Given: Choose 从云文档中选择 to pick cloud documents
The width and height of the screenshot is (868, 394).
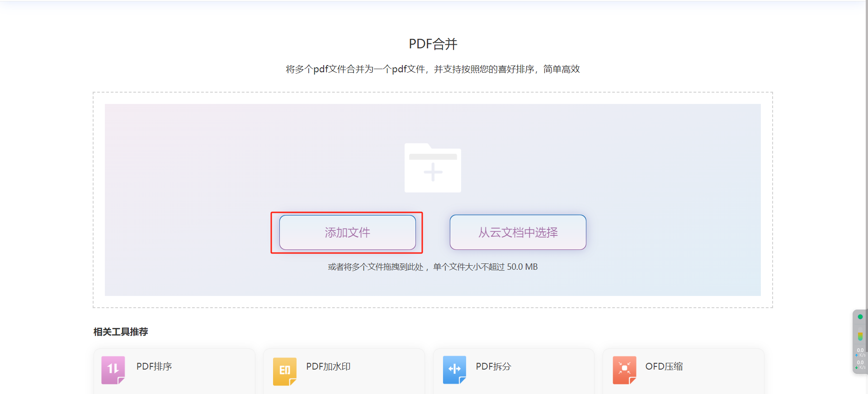Looking at the screenshot, I should [x=518, y=232].
